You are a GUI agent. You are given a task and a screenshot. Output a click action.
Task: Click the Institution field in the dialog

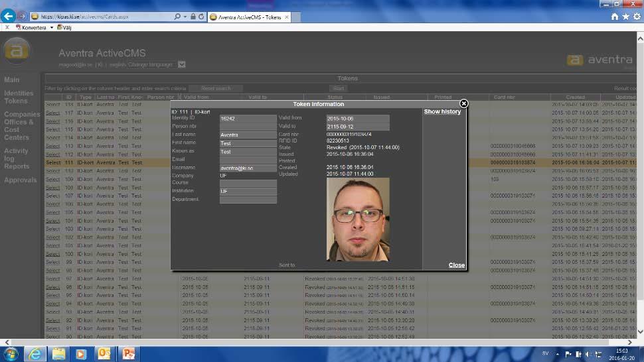point(248,192)
